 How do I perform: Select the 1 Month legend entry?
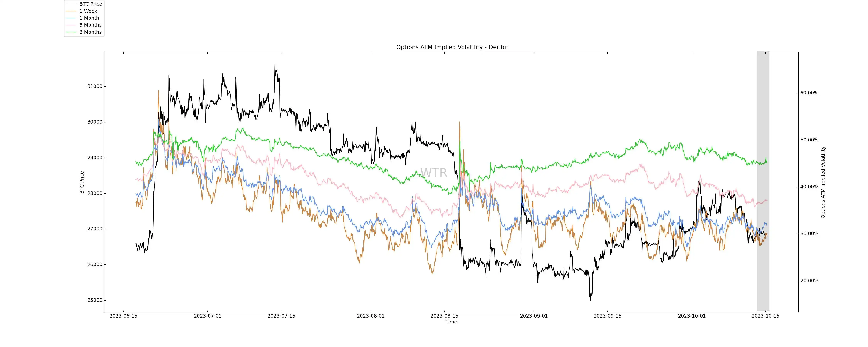(x=89, y=18)
